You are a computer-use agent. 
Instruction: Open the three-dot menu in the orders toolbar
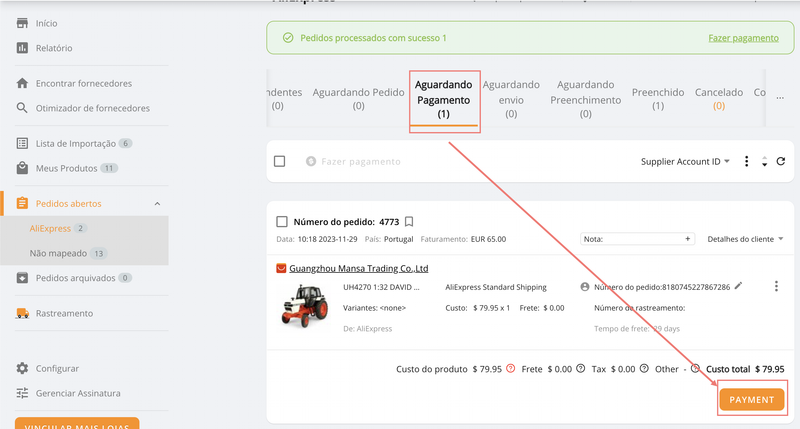click(x=746, y=161)
